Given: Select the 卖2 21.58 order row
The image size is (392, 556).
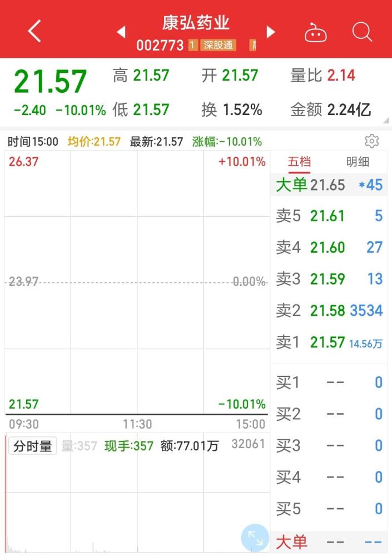Looking at the screenshot, I should pyautogui.click(x=329, y=311).
